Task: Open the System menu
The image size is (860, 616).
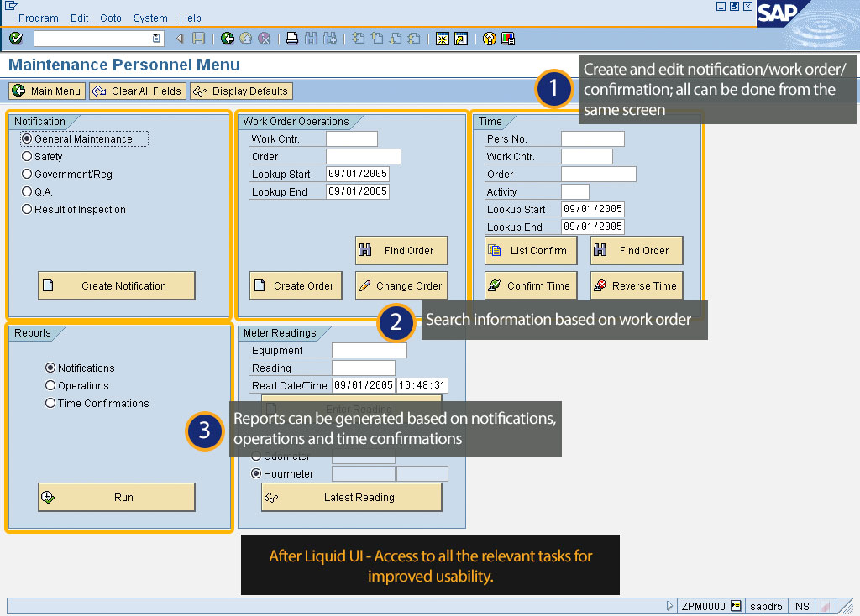Action: tap(150, 18)
